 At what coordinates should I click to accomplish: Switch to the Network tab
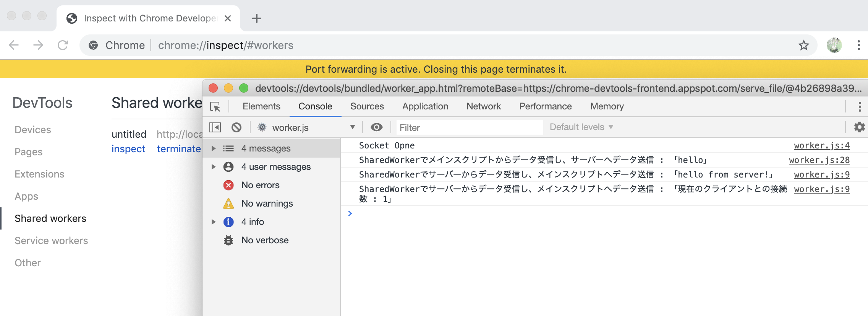(484, 106)
